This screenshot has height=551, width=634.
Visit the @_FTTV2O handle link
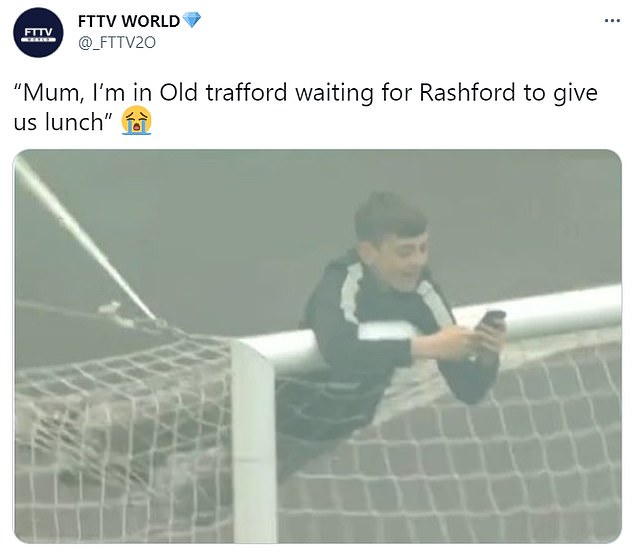tap(117, 42)
